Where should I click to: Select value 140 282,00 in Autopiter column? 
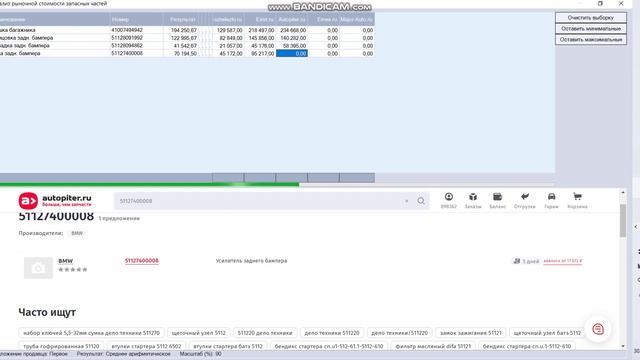292,38
